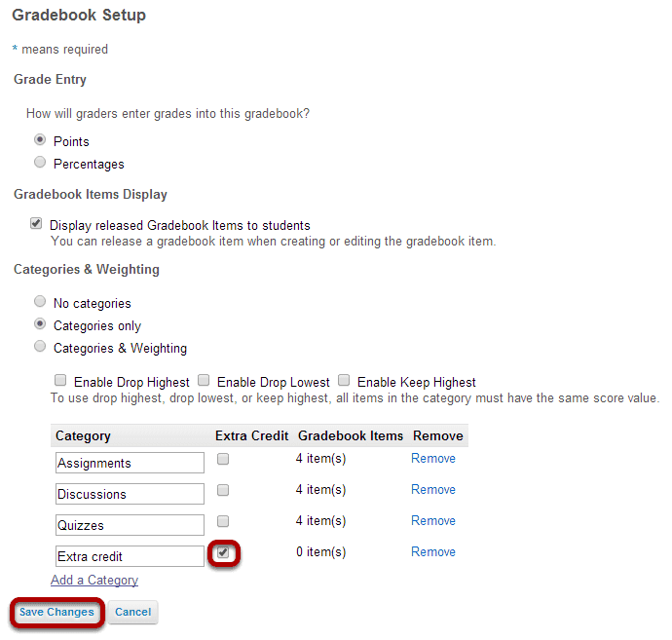Uncheck the Extra credit category checkbox
The height and width of the screenshot is (640, 672).
pos(223,552)
